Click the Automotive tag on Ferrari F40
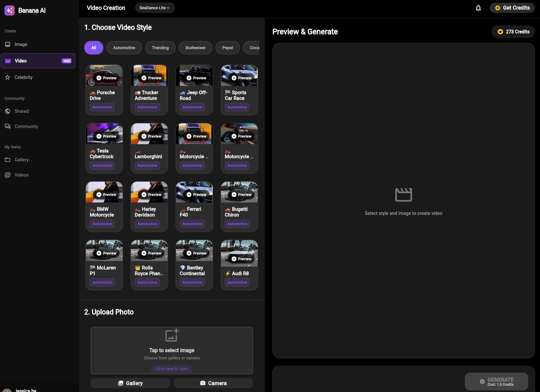Screen dimensions: 540x392 pos(192,224)
